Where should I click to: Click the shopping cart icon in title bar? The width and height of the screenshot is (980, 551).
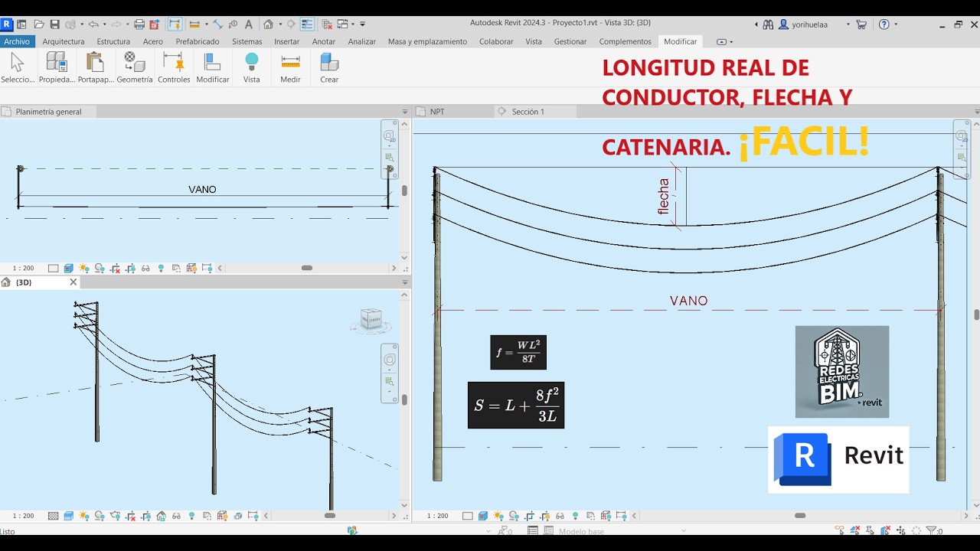pyautogui.click(x=861, y=24)
